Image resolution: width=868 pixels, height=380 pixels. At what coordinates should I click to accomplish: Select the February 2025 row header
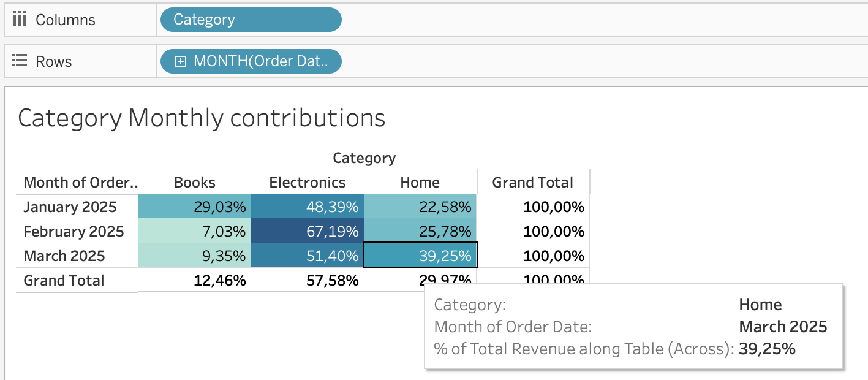[x=74, y=232]
